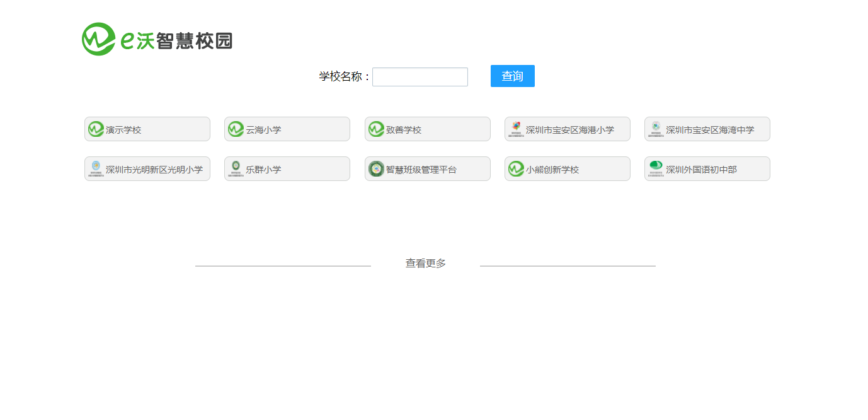
Task: Click the 深圳市宝安区海港小学 badge icon
Action: coord(516,129)
